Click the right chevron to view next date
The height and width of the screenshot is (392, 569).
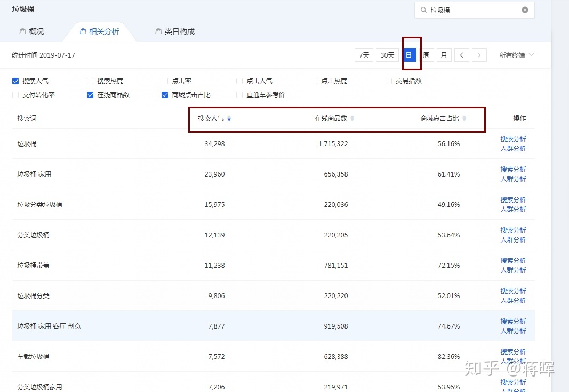[479, 54]
